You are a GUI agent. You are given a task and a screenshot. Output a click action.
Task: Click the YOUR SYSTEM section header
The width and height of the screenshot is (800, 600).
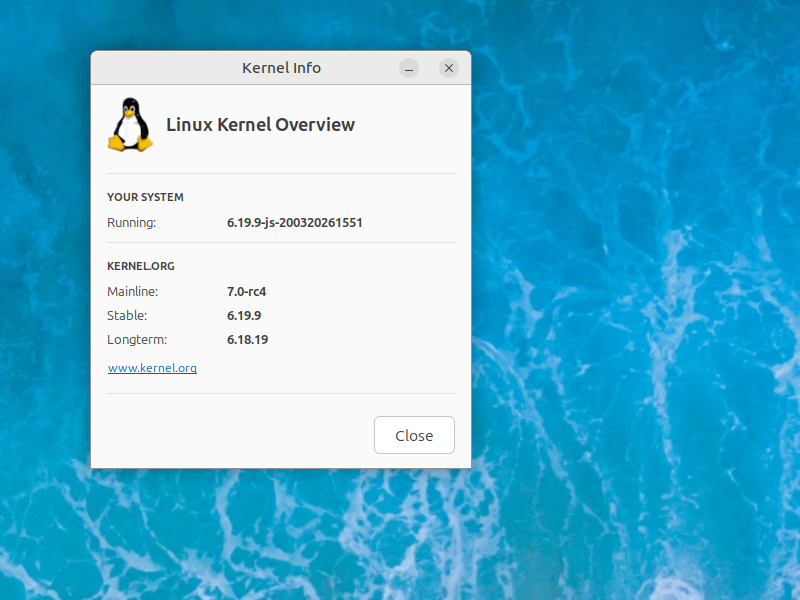pyautogui.click(x=145, y=197)
